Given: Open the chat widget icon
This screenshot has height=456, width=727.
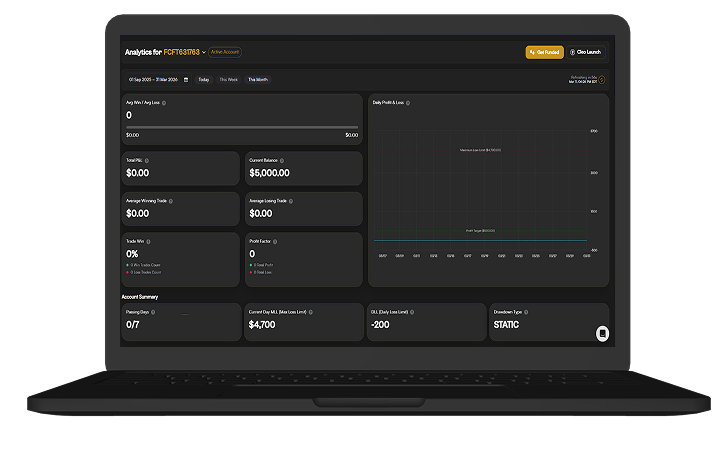Looking at the screenshot, I should pos(602,334).
